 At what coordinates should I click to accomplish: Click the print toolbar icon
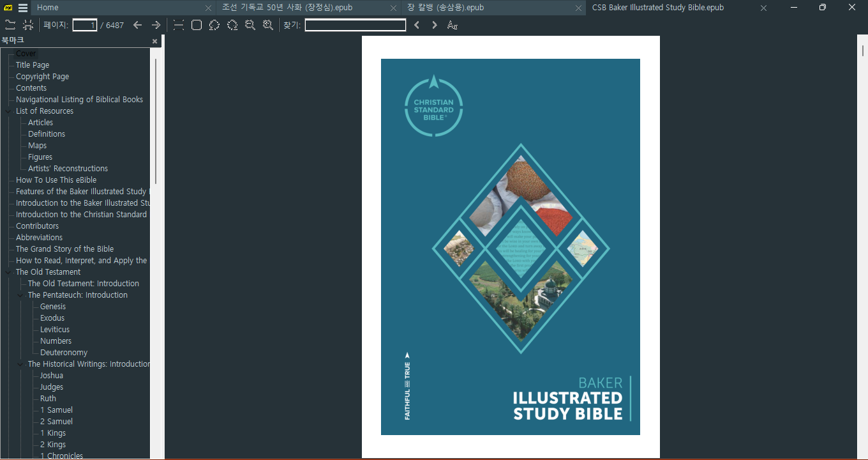[28, 25]
